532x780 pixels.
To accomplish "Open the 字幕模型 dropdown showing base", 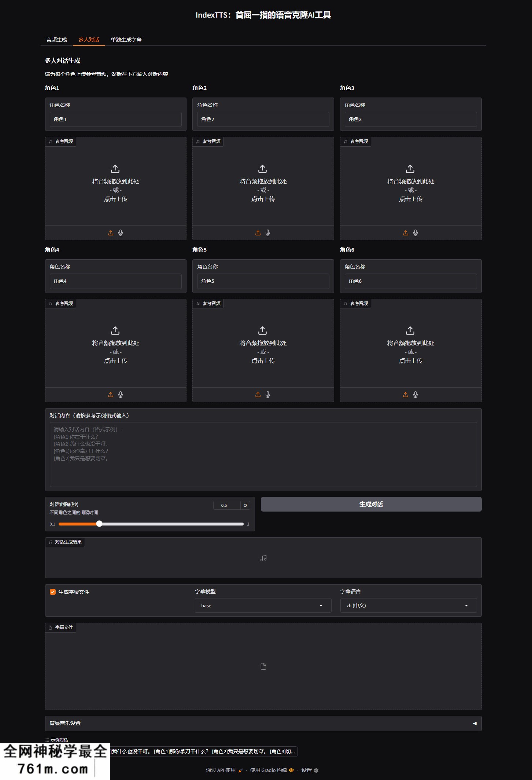I will click(263, 605).
